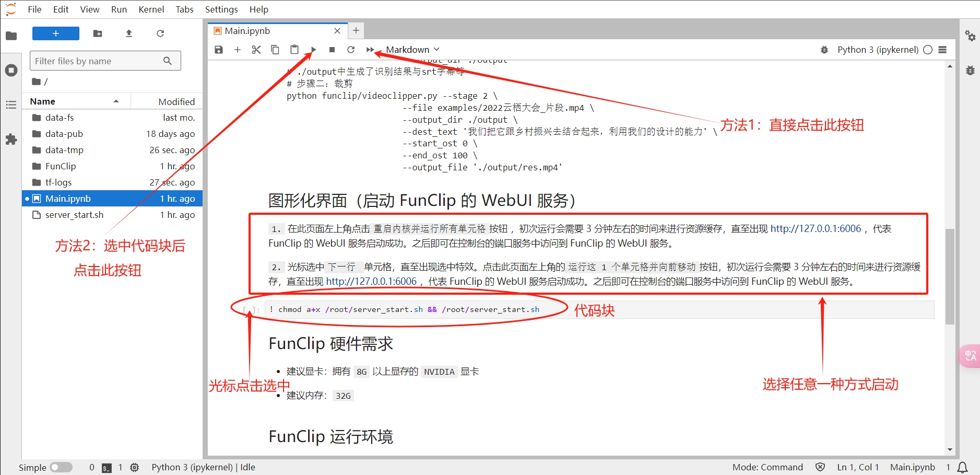
Task: Select the tf-logs folder
Action: [x=112, y=182]
